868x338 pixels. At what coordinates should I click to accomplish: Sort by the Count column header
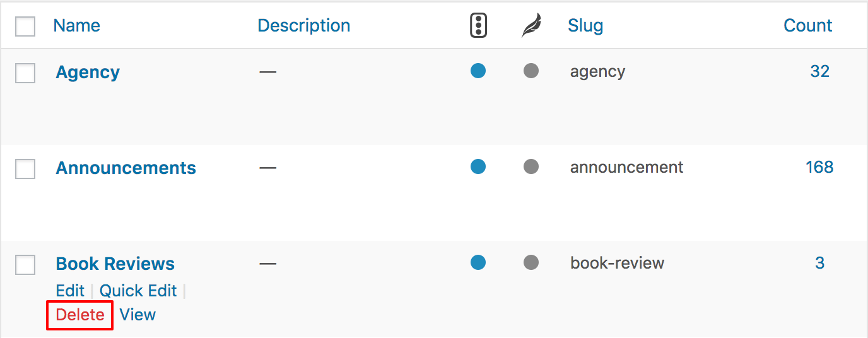[807, 26]
